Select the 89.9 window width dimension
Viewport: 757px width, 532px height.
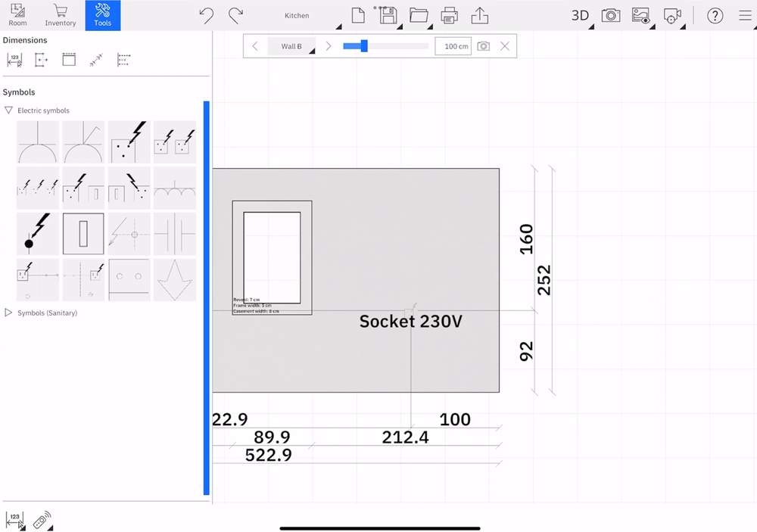click(x=272, y=437)
